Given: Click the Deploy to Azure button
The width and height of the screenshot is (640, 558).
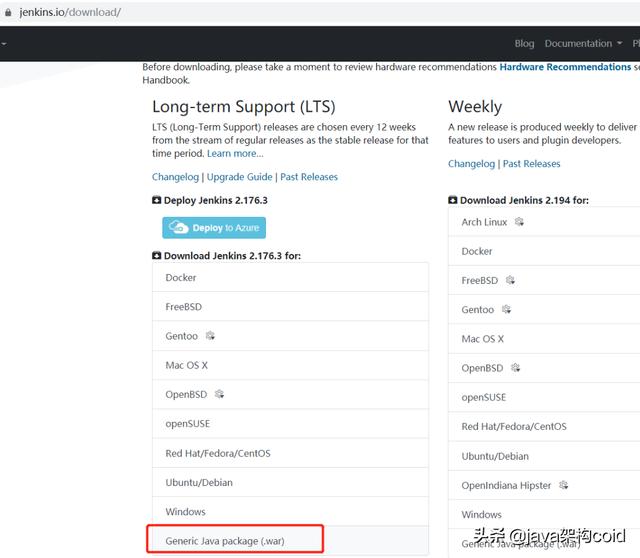Looking at the screenshot, I should pos(214,227).
